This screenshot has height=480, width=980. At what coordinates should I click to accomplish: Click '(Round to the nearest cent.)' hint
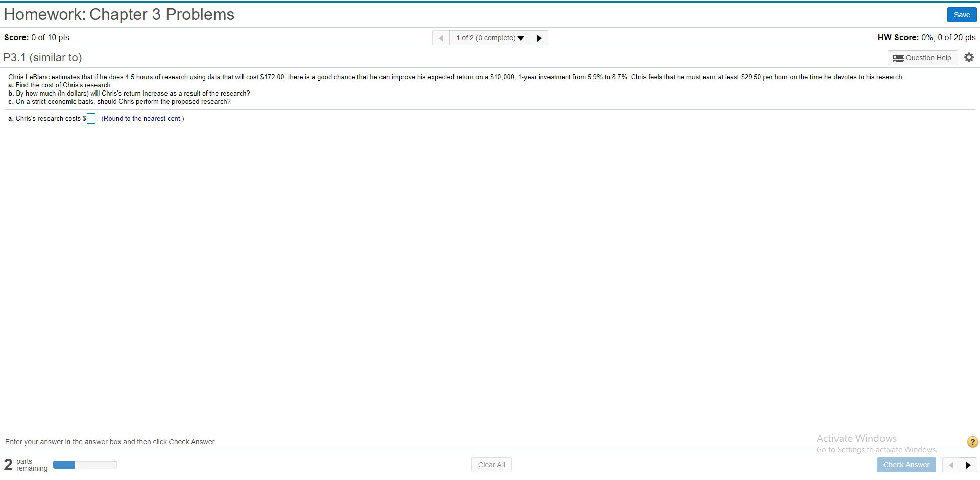click(x=142, y=119)
